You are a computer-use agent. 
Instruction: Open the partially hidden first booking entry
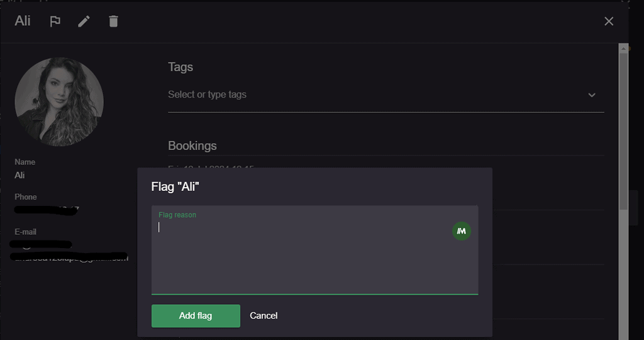coord(211,167)
